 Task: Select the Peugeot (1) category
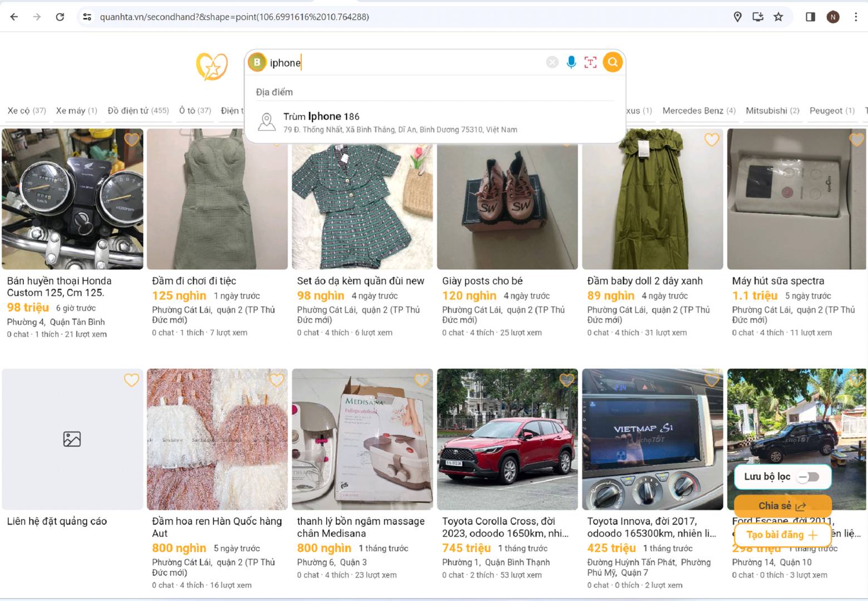[832, 111]
